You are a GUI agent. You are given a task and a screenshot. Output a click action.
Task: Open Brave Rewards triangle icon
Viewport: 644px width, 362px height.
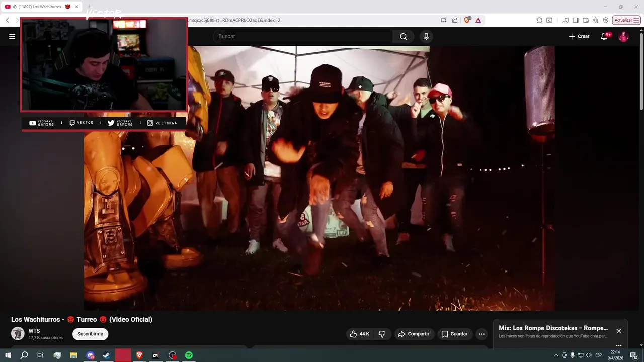click(x=478, y=20)
